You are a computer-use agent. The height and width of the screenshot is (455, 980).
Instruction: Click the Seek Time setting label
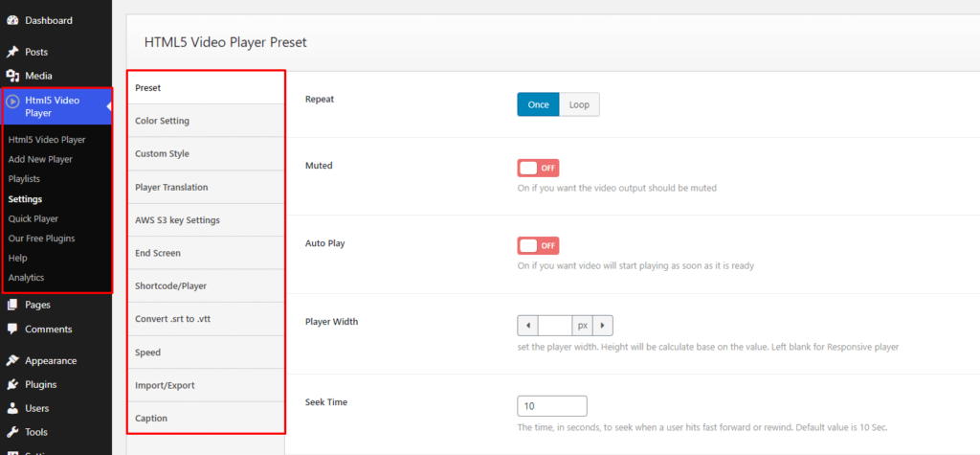point(326,401)
